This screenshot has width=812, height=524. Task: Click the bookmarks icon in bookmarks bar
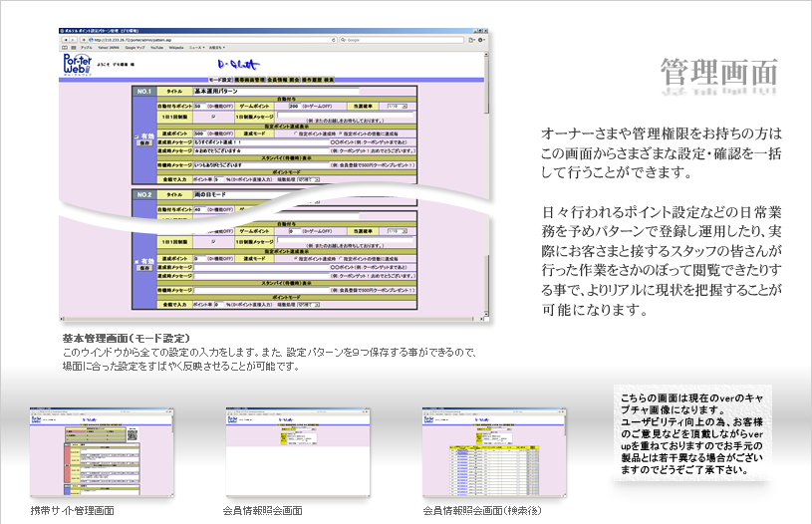[x=66, y=48]
